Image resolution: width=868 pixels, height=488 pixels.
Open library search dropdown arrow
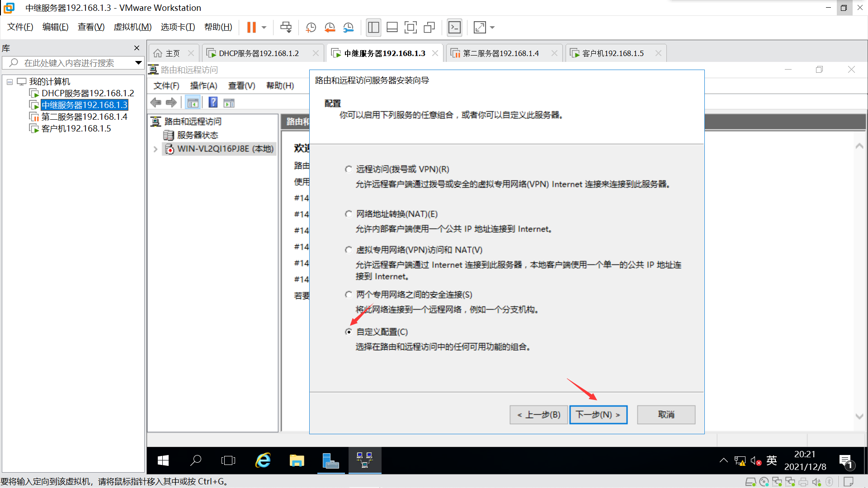pos(138,63)
